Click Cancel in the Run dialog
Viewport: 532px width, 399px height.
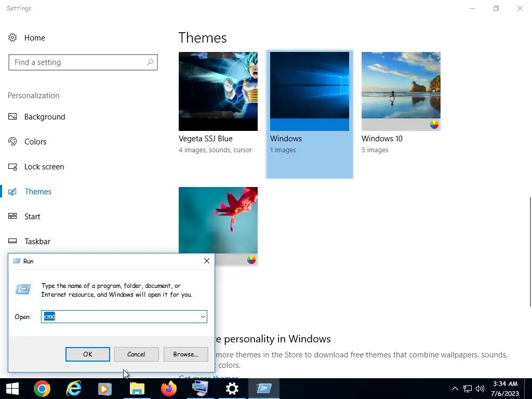137,354
